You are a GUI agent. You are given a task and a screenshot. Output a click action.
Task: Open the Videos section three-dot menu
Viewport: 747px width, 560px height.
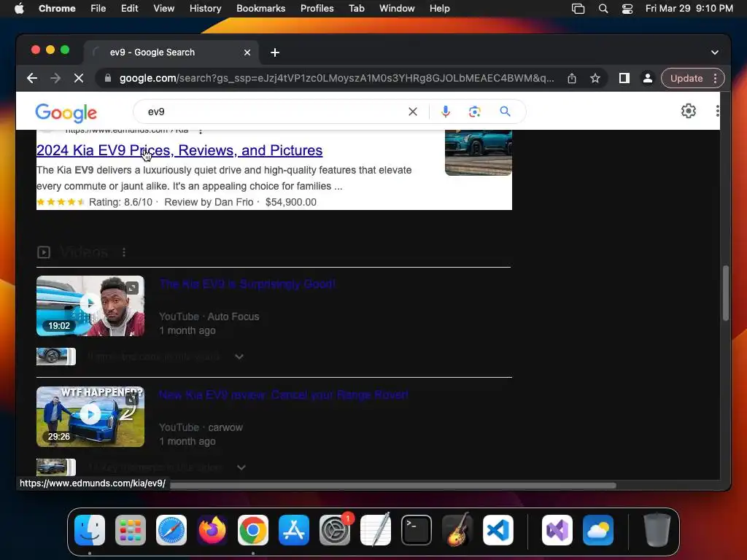click(x=124, y=252)
